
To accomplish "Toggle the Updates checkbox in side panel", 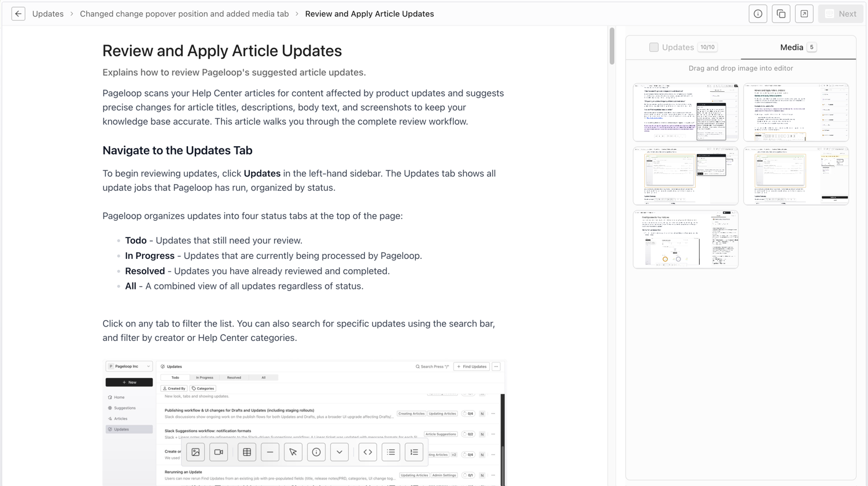I will coord(653,47).
